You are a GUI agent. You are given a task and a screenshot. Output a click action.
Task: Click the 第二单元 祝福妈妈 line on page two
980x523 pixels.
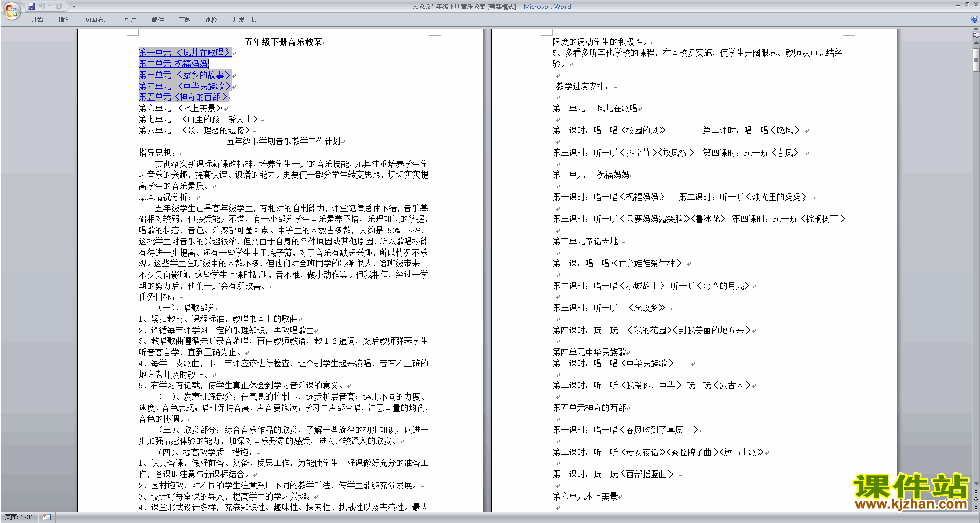pos(591,175)
